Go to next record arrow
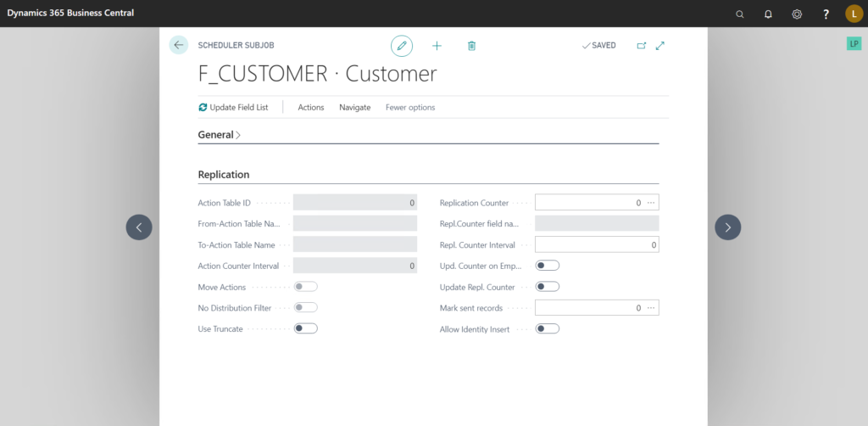This screenshot has height=426, width=868. 728,227
